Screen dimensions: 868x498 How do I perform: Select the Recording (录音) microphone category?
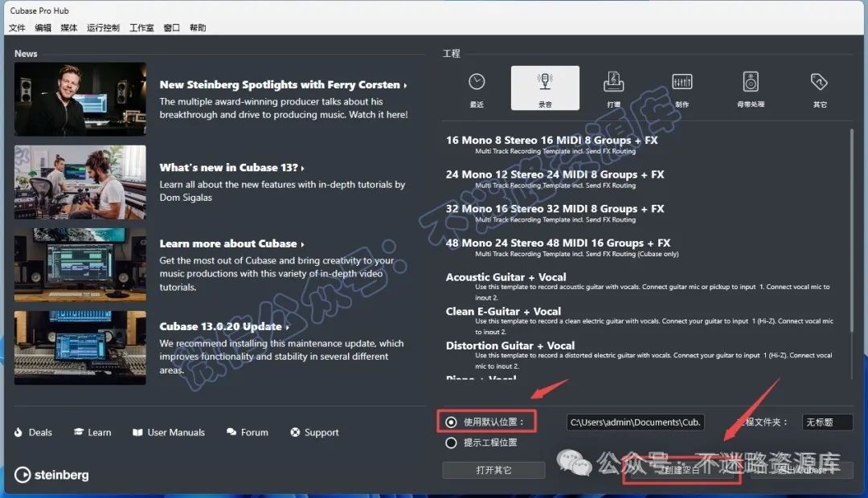545,88
